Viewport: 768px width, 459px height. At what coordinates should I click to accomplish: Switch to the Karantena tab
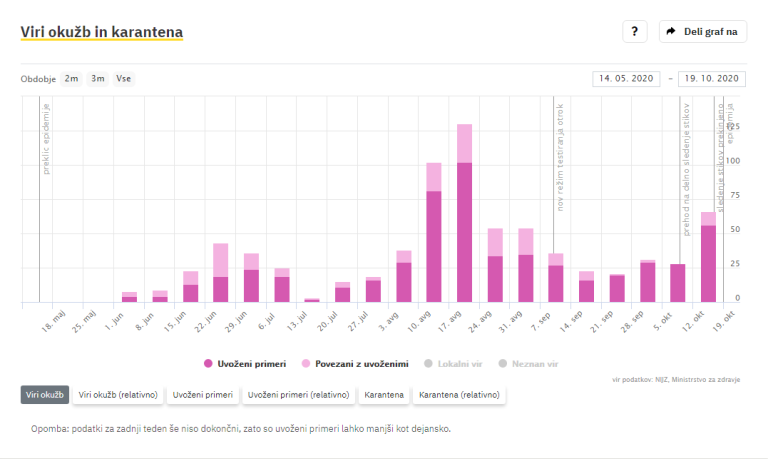pyautogui.click(x=384, y=395)
